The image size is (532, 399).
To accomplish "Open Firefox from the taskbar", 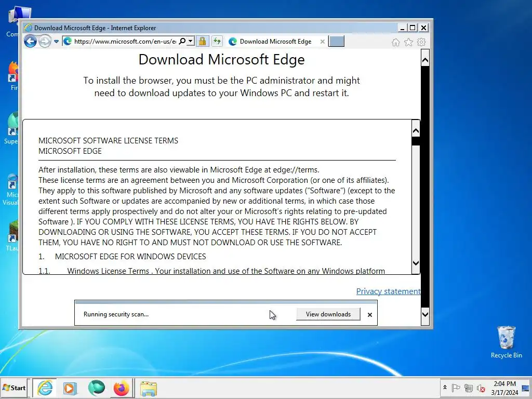I will [x=122, y=388].
